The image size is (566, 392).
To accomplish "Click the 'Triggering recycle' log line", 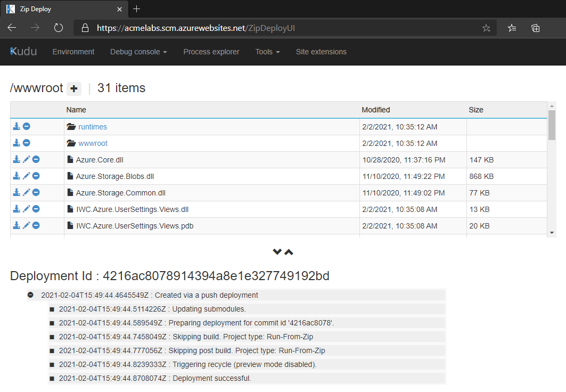I will point(247,364).
